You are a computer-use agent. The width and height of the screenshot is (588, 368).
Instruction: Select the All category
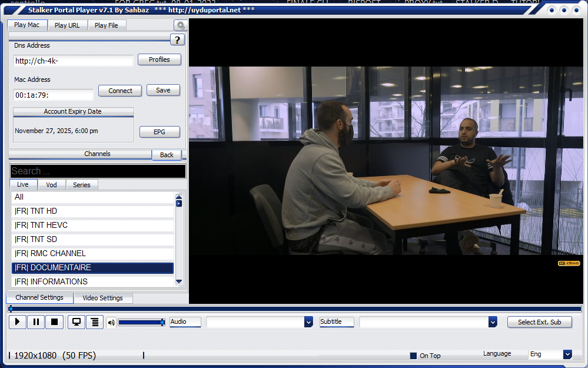point(92,197)
